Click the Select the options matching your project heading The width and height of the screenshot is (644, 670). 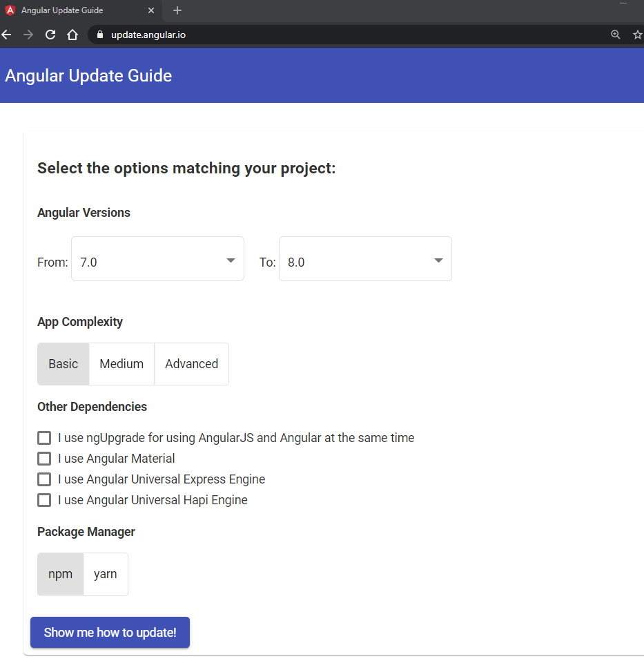click(x=186, y=168)
